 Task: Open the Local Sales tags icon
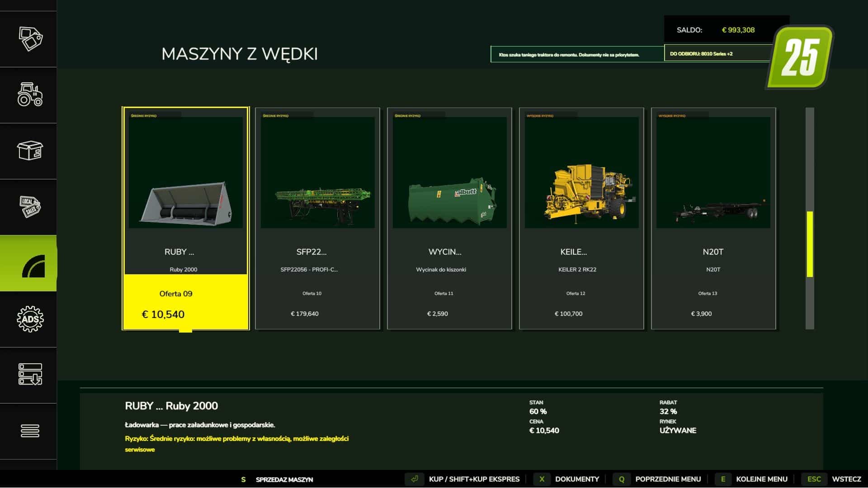click(x=30, y=207)
